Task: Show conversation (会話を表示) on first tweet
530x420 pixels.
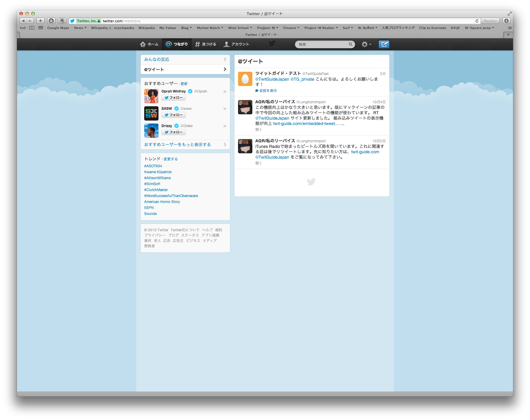Action: coord(266,91)
